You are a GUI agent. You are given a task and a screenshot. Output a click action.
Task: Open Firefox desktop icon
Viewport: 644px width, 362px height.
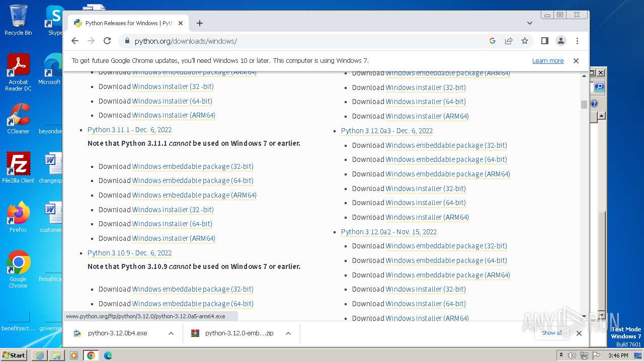pos(18,217)
